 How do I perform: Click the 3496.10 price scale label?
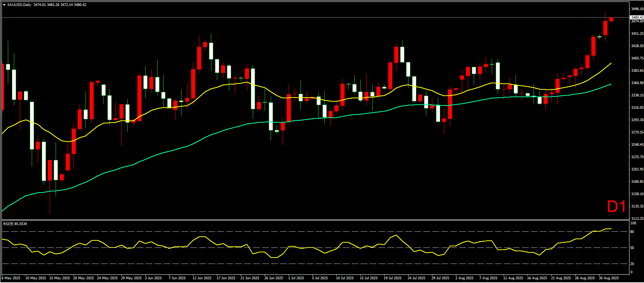point(637,9)
